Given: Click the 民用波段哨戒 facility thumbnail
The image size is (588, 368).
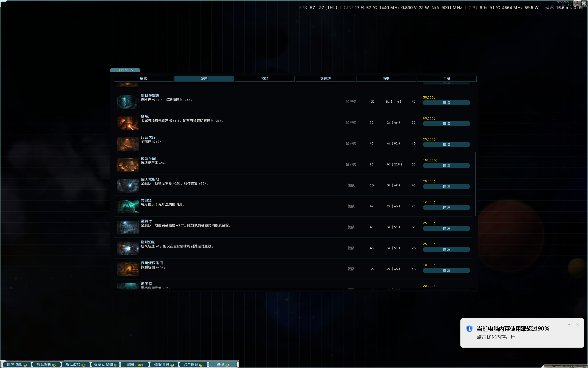Looking at the screenshot, I should pos(127,269).
